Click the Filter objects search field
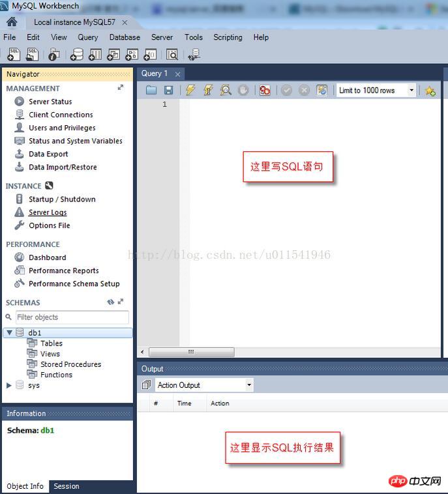Image resolution: width=448 pixels, height=494 pixels. pos(72,317)
